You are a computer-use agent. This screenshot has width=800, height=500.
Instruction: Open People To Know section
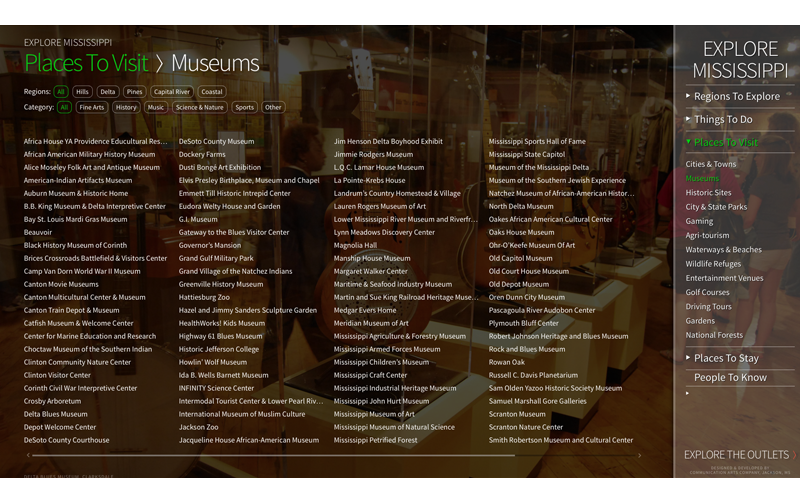(730, 378)
